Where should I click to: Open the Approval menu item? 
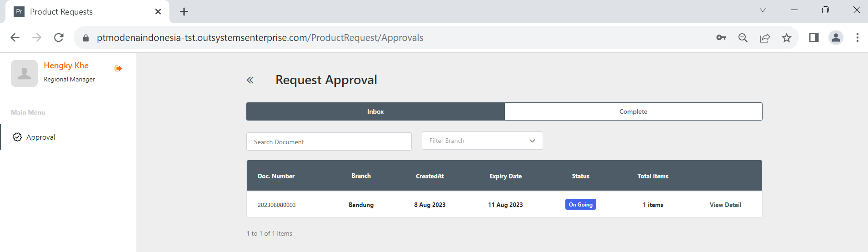[x=41, y=137]
